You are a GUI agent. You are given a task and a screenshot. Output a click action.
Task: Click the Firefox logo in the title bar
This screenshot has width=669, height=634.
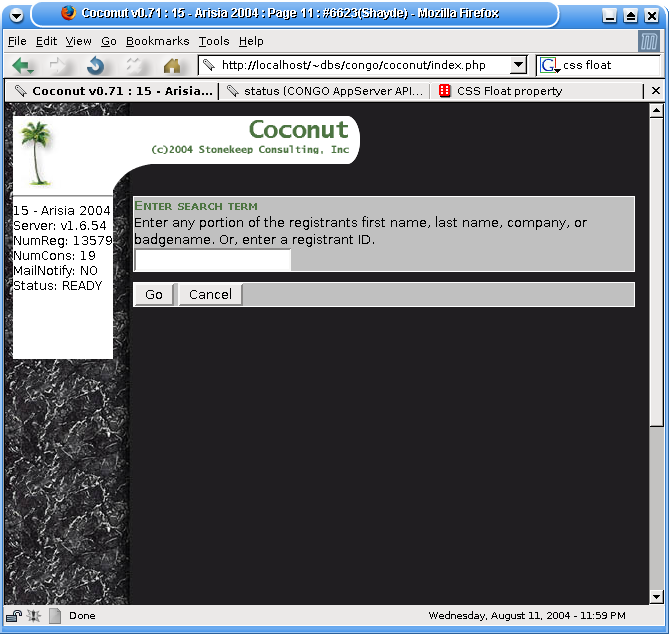[68, 12]
